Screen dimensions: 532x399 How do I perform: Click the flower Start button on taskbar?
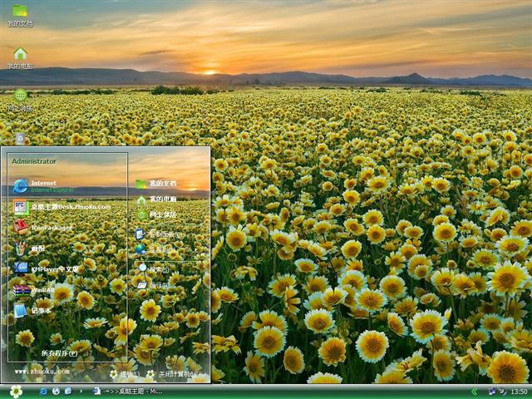(x=16, y=391)
